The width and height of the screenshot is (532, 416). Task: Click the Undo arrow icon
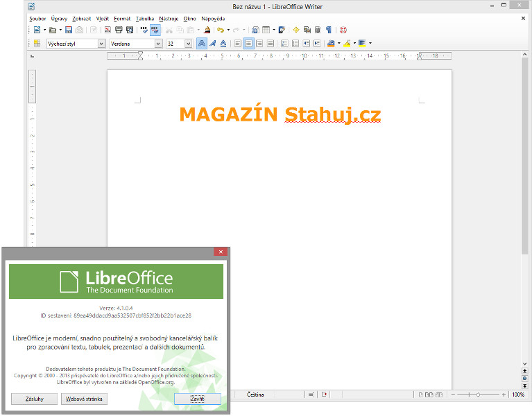[221, 31]
